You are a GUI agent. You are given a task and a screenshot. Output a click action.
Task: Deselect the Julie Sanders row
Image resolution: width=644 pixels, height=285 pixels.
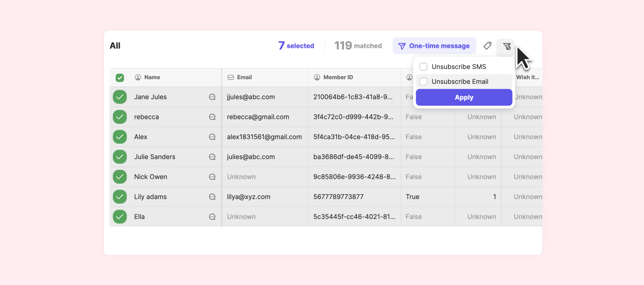pos(120,157)
